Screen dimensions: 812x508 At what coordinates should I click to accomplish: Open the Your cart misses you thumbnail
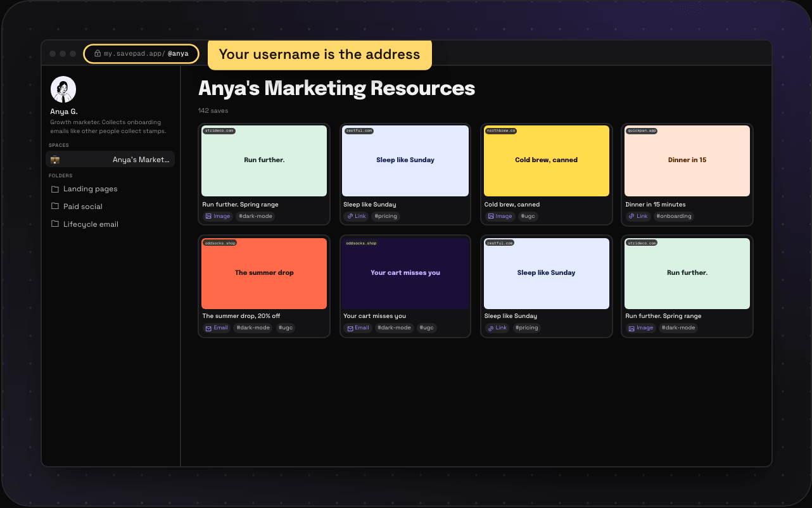[405, 274]
